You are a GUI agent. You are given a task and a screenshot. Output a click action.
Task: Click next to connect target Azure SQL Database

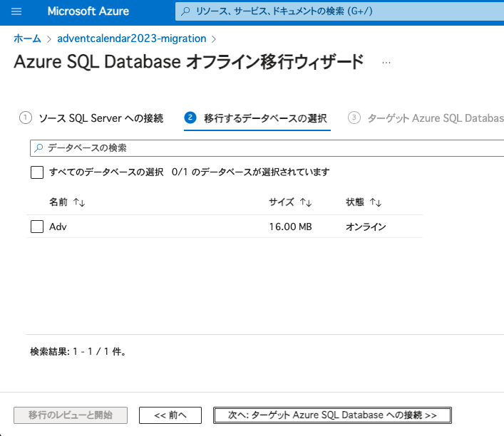[332, 415]
